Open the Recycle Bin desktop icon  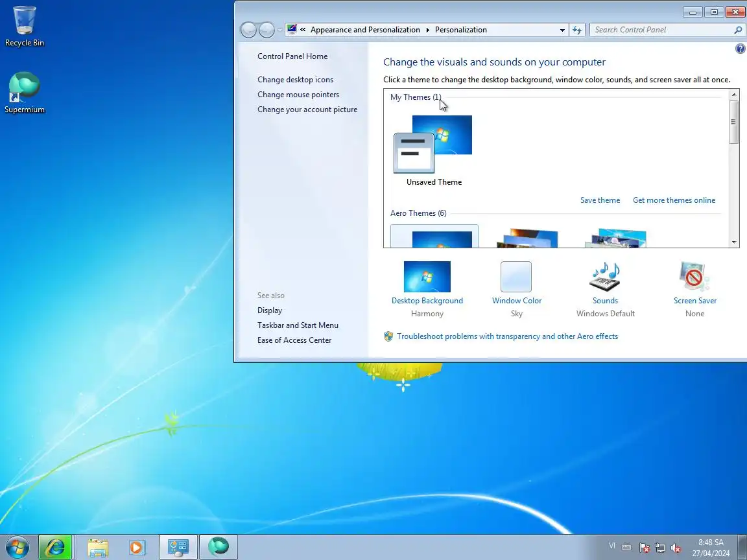pyautogui.click(x=24, y=26)
